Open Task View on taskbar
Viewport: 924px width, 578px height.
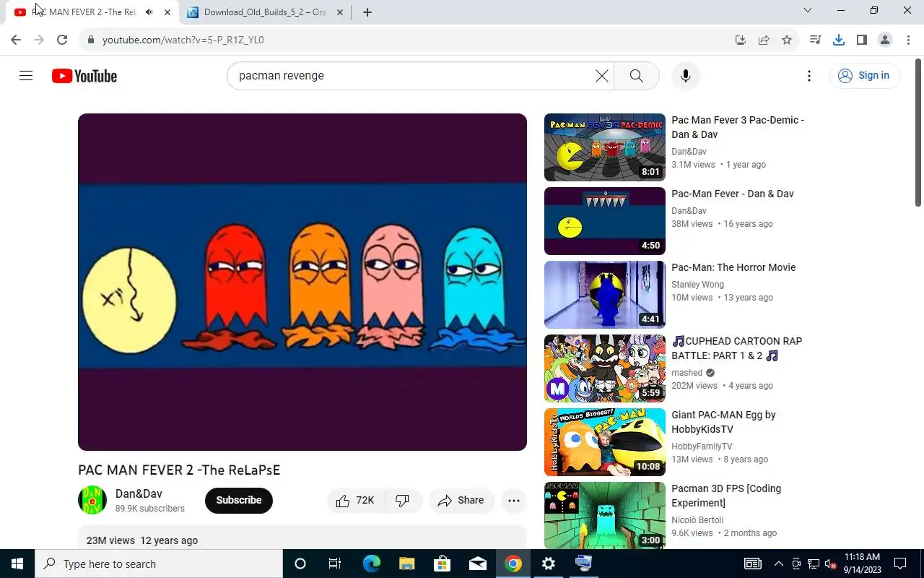pos(335,564)
